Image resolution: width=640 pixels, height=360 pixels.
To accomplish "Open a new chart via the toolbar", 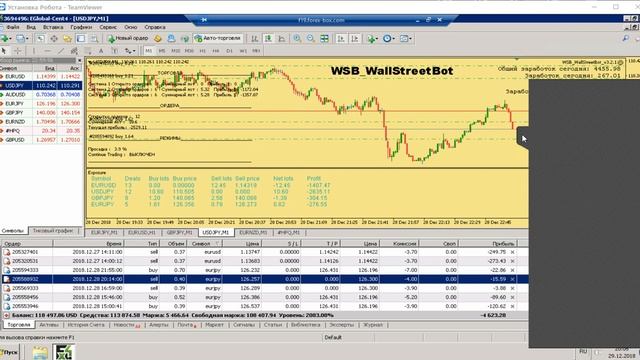I will 6,38.
